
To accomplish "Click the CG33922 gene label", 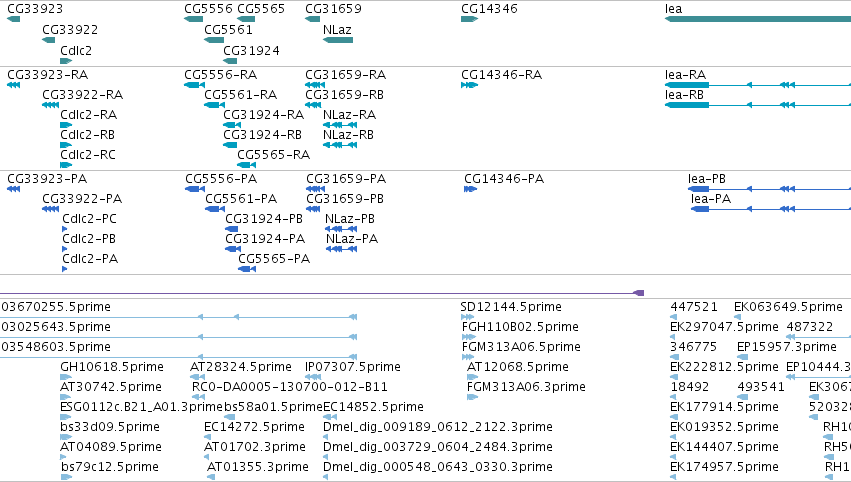I will pyautogui.click(x=70, y=30).
